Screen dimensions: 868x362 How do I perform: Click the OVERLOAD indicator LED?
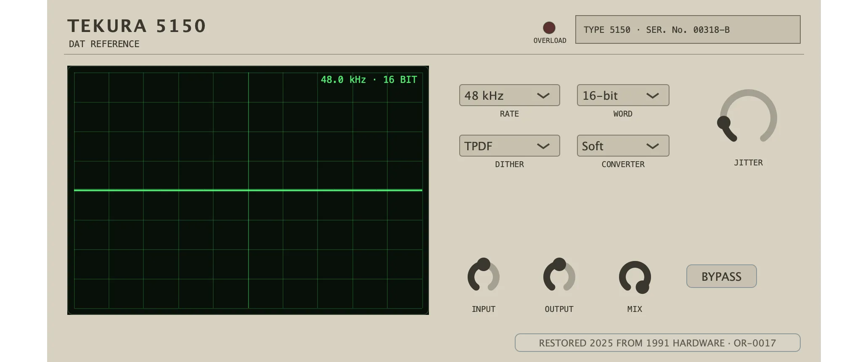[549, 28]
